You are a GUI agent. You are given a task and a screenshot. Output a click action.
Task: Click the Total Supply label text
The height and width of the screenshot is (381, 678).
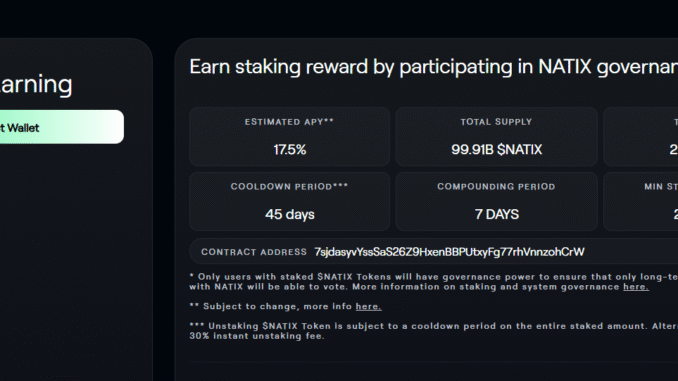496,122
